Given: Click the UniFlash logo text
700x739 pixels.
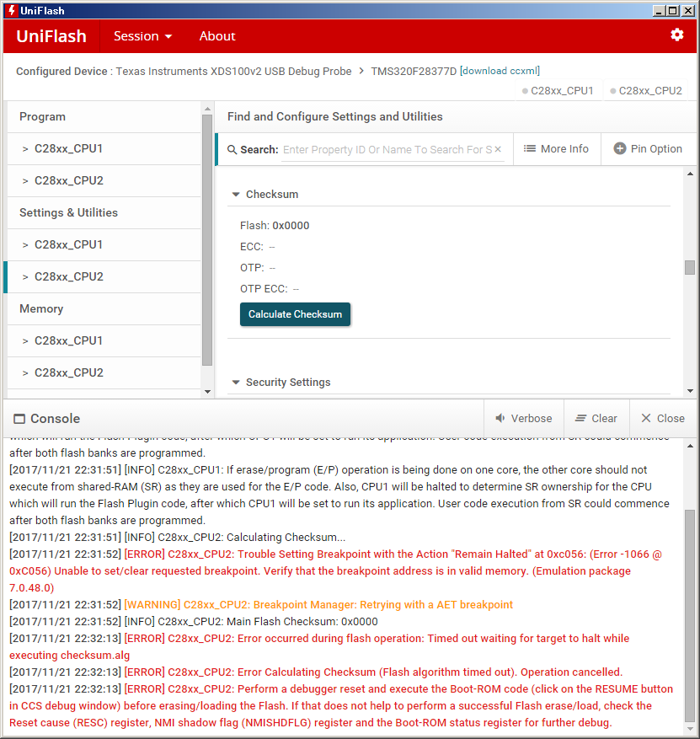Looking at the screenshot, I should [51, 36].
